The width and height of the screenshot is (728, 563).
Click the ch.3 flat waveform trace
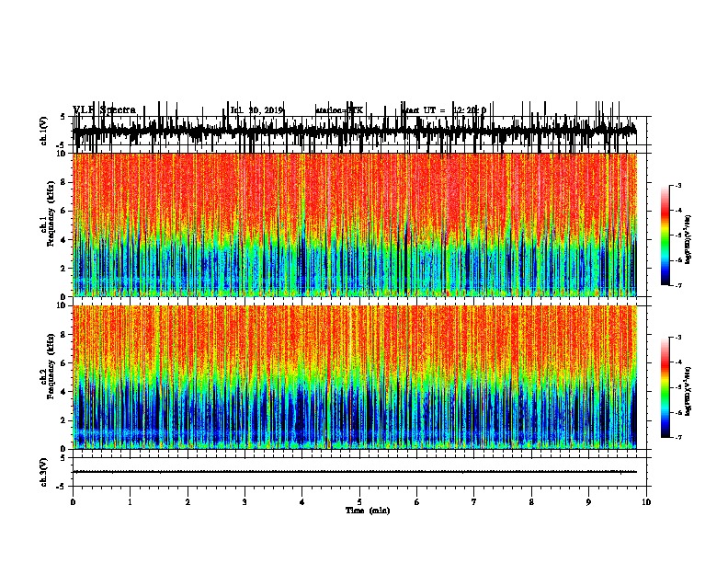(355, 472)
